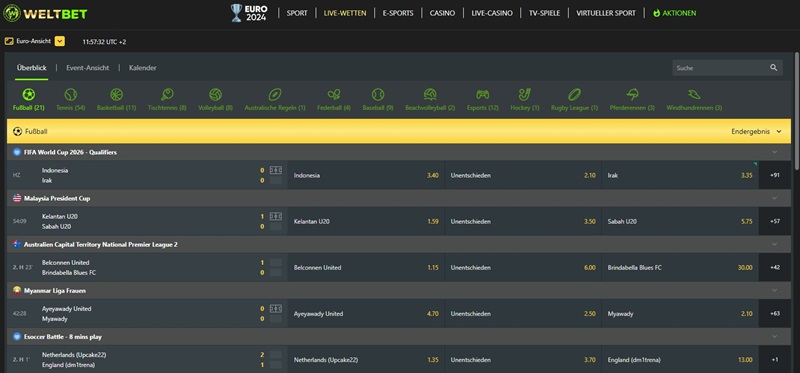Select the Windhundrennen greyhound icon
The image size is (800, 373).
(x=694, y=94)
